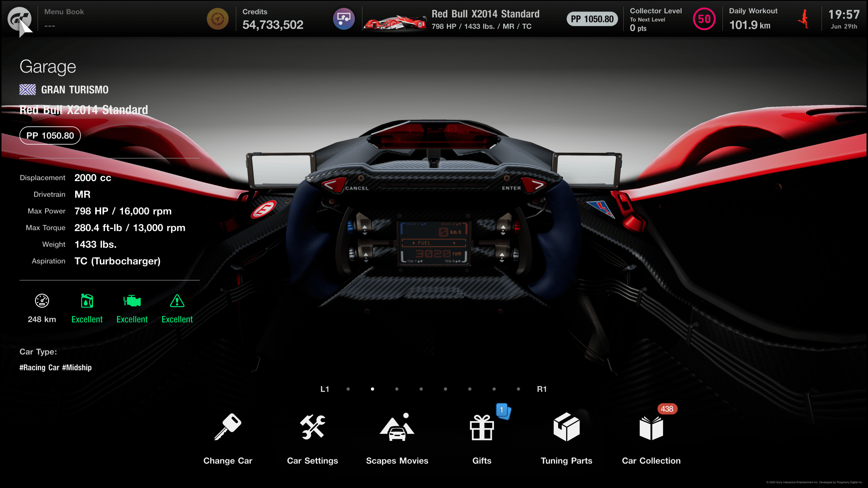Click the Gran Turismo logo icon

(19, 19)
